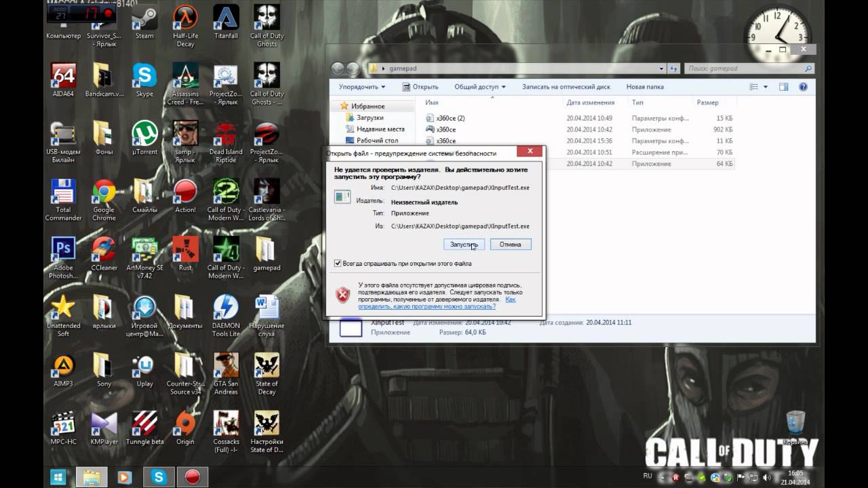This screenshot has width=868, height=488.
Task: Click the Explorer search gamepad field
Action: point(749,68)
